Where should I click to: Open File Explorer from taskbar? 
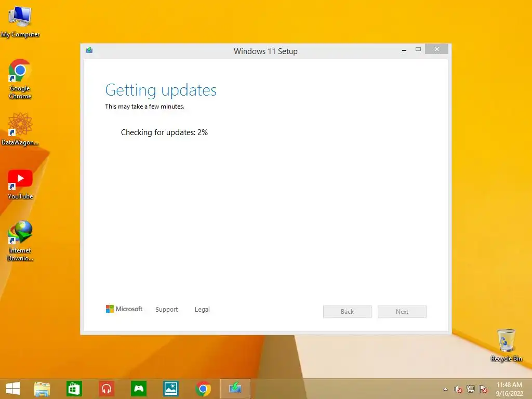[42, 389]
